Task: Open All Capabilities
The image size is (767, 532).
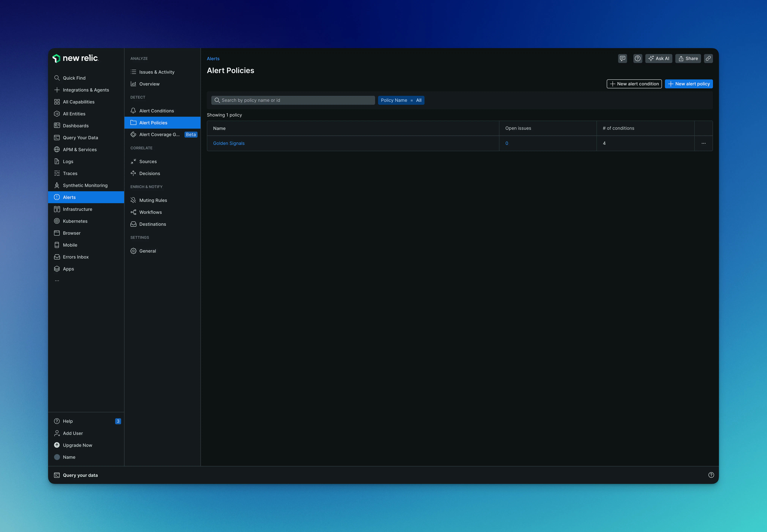Action: [x=86, y=102]
